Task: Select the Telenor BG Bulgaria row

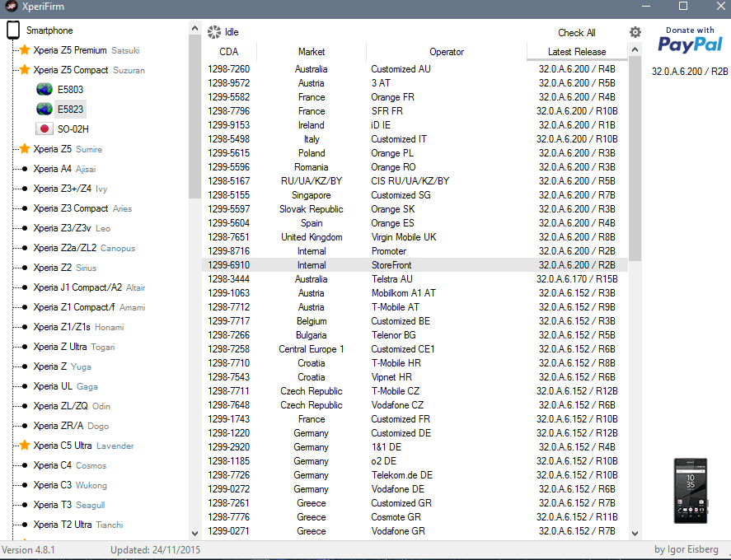Action: point(415,335)
